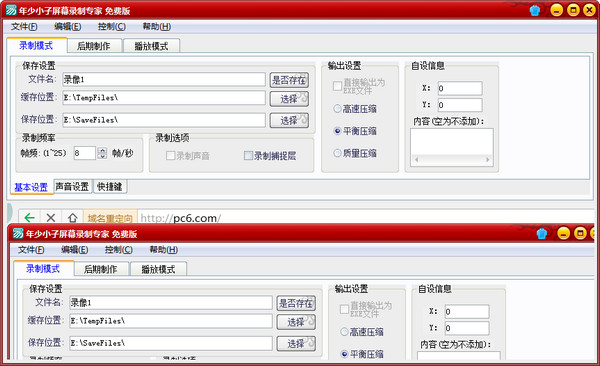Click horizontal scrollbar of 内容 box

[x=452, y=160]
